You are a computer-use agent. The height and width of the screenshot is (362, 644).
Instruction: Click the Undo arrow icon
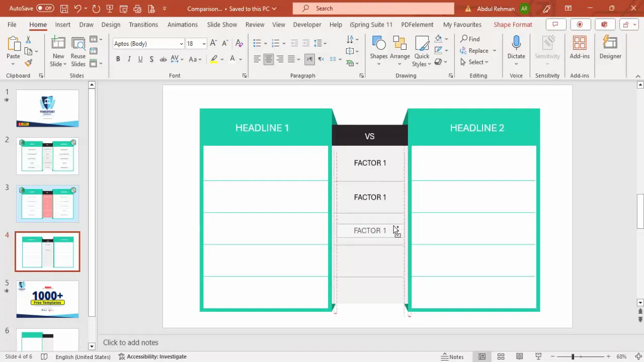tap(77, 9)
